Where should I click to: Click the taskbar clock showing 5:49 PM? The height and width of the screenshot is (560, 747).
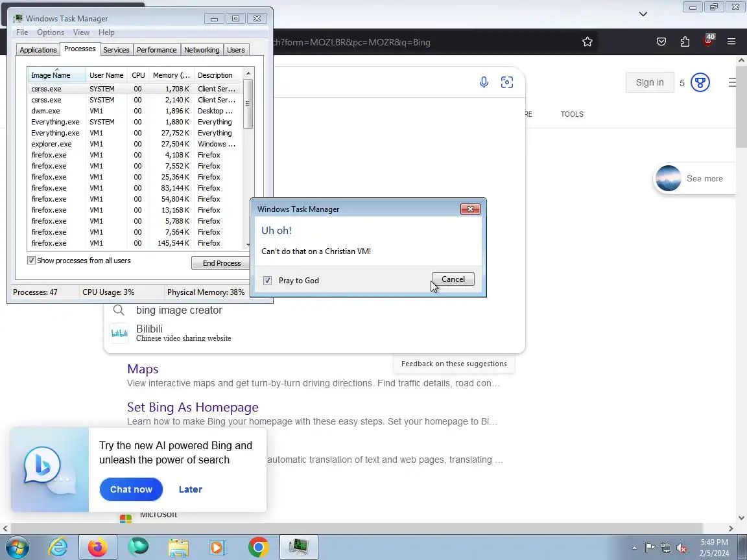click(x=714, y=548)
